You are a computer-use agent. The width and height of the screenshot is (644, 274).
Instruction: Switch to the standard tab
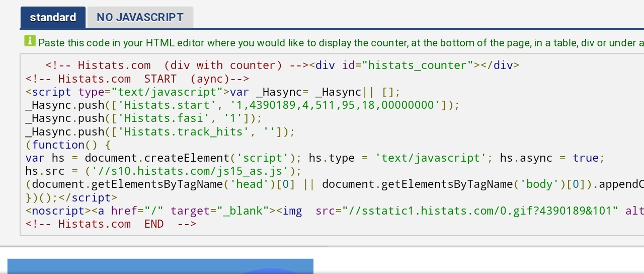(x=53, y=17)
